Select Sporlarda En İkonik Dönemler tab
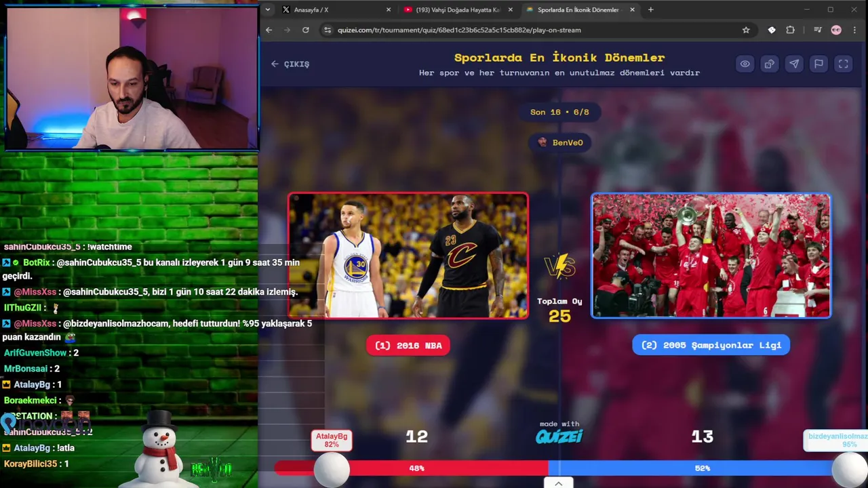The height and width of the screenshot is (488, 868). click(x=580, y=9)
